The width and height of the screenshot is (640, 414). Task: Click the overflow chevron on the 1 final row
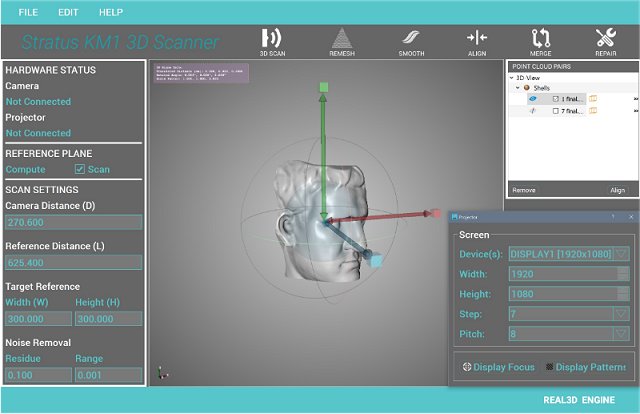point(636,99)
